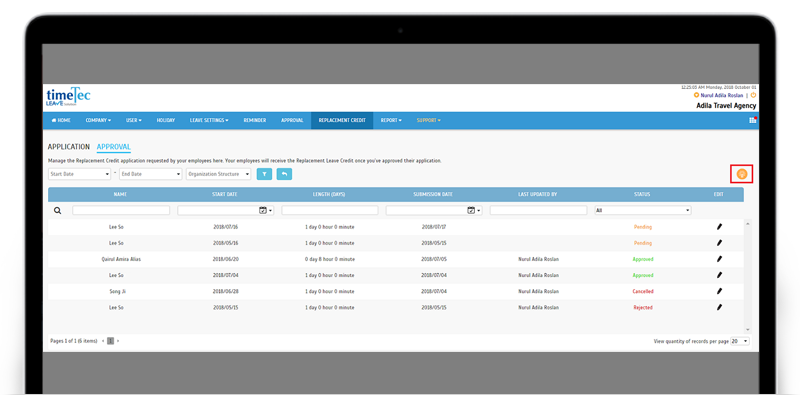Image resolution: width=800 pixels, height=395 pixels.
Task: Click the submission date 2018/07/17
Action: [x=434, y=227]
